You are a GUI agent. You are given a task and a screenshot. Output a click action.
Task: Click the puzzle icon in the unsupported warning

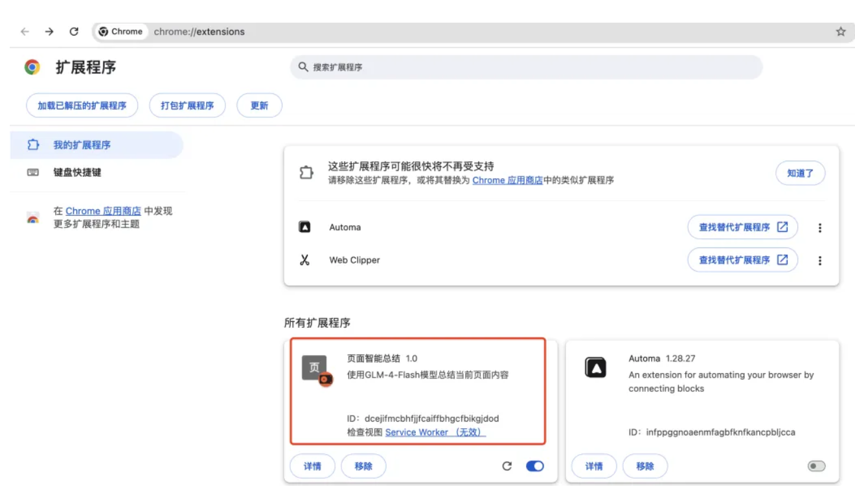[306, 173]
